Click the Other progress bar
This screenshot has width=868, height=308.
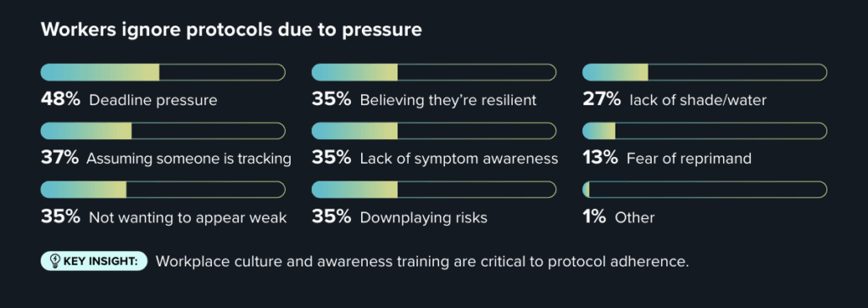704,189
